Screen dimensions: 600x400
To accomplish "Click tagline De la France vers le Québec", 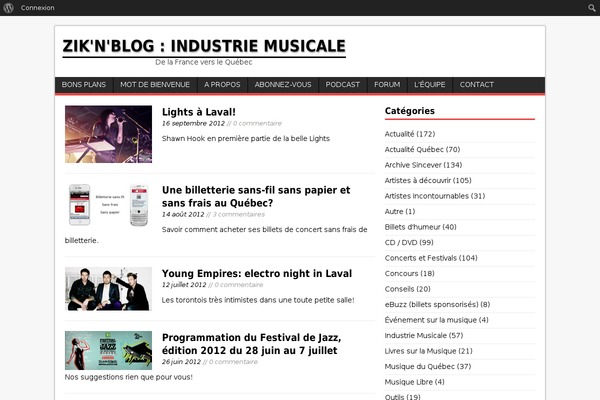I will (204, 62).
